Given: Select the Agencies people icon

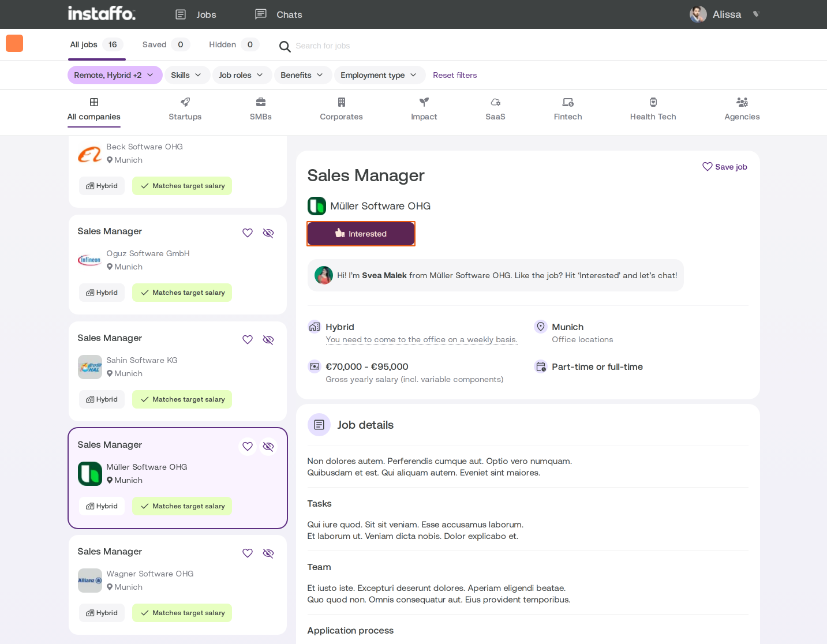Looking at the screenshot, I should point(742,102).
